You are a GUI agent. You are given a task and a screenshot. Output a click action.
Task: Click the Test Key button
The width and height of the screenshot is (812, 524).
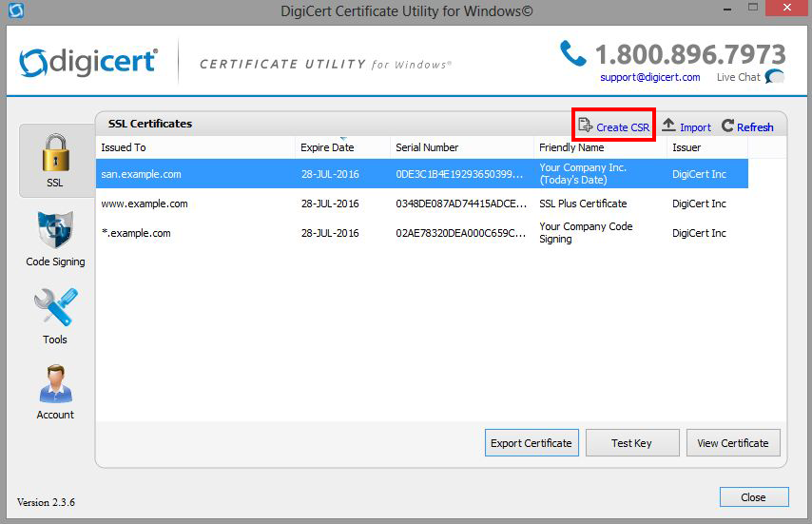point(631,443)
